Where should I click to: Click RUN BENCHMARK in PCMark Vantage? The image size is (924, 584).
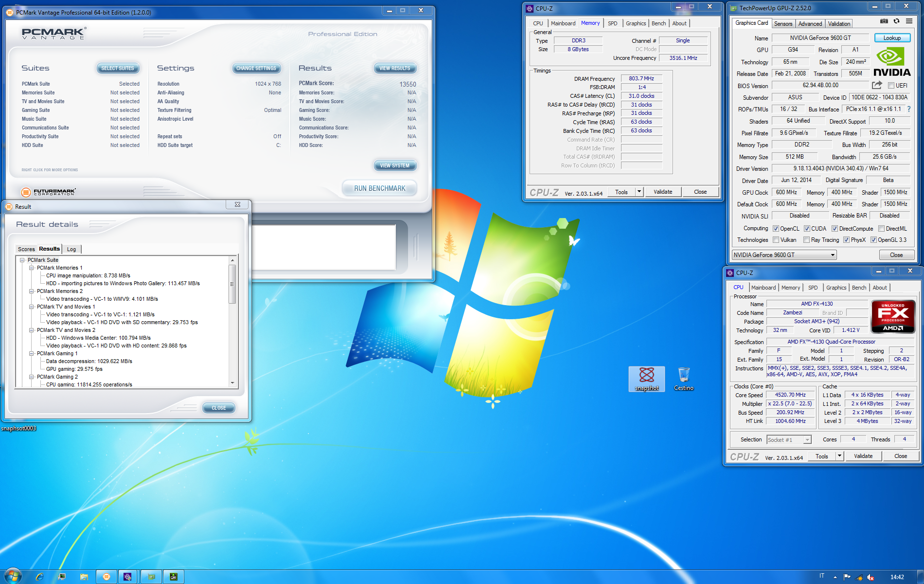[x=379, y=188]
